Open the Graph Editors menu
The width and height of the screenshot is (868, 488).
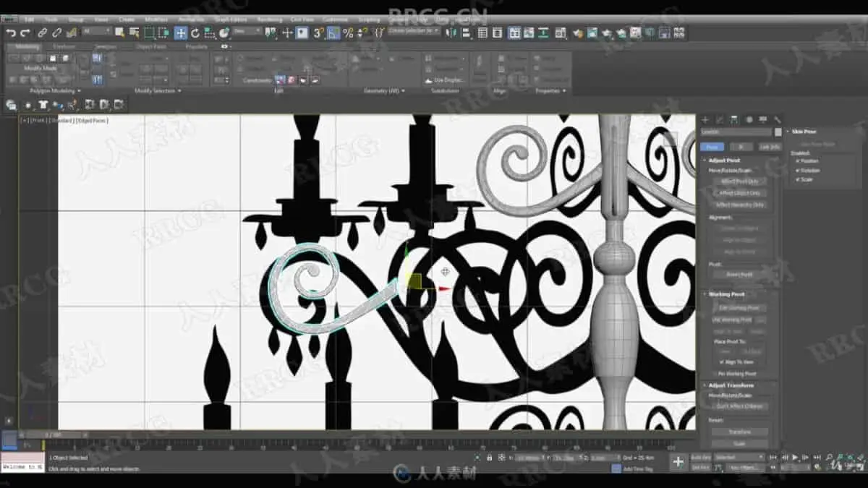[x=231, y=20]
